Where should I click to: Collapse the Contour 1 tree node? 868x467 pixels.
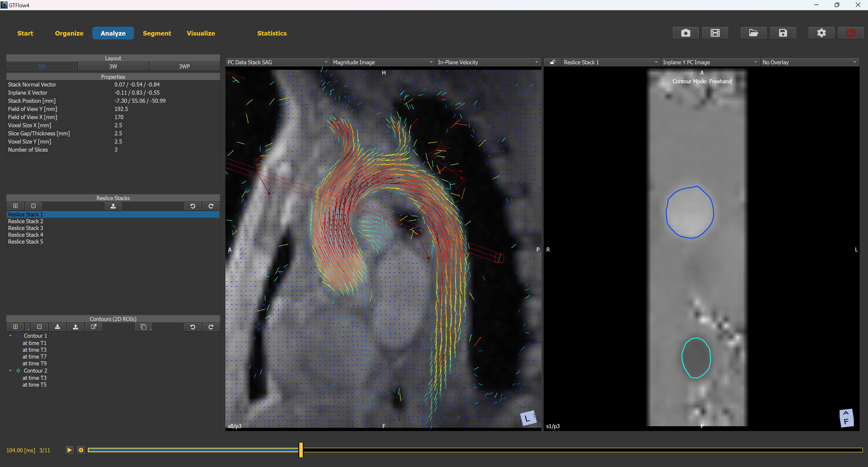(10, 336)
